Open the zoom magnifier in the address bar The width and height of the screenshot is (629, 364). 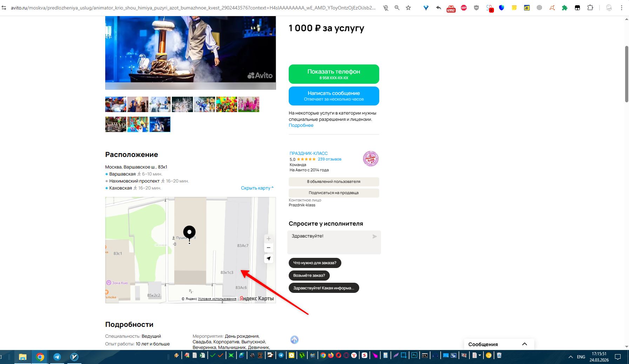coord(397,8)
